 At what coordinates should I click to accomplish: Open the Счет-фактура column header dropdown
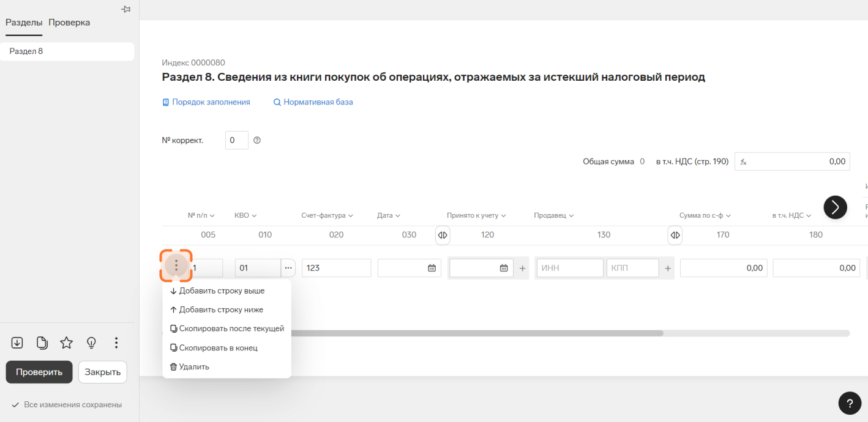click(327, 215)
